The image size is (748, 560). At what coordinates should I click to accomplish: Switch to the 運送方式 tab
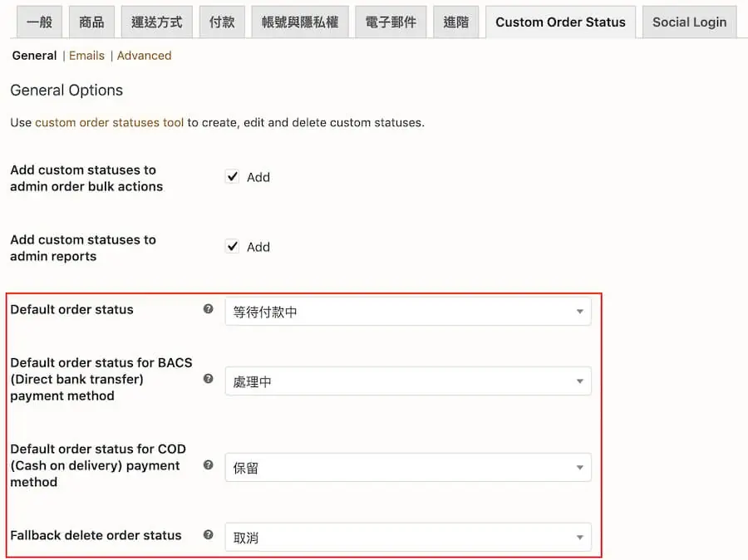(157, 22)
